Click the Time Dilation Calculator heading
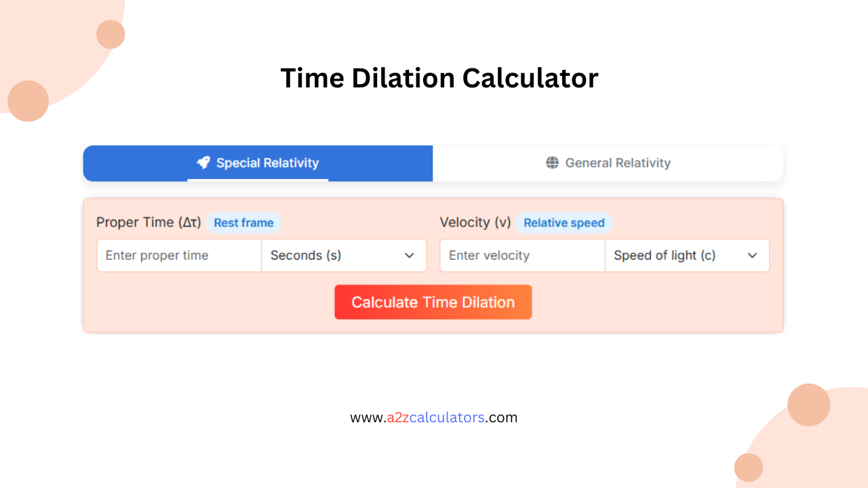This screenshot has width=868, height=488. point(439,77)
